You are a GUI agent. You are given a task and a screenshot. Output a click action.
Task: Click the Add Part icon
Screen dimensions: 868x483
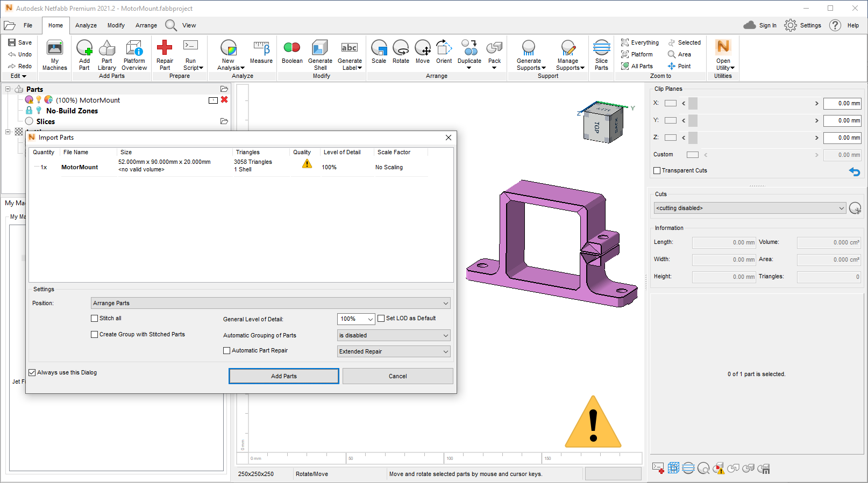[84, 48]
